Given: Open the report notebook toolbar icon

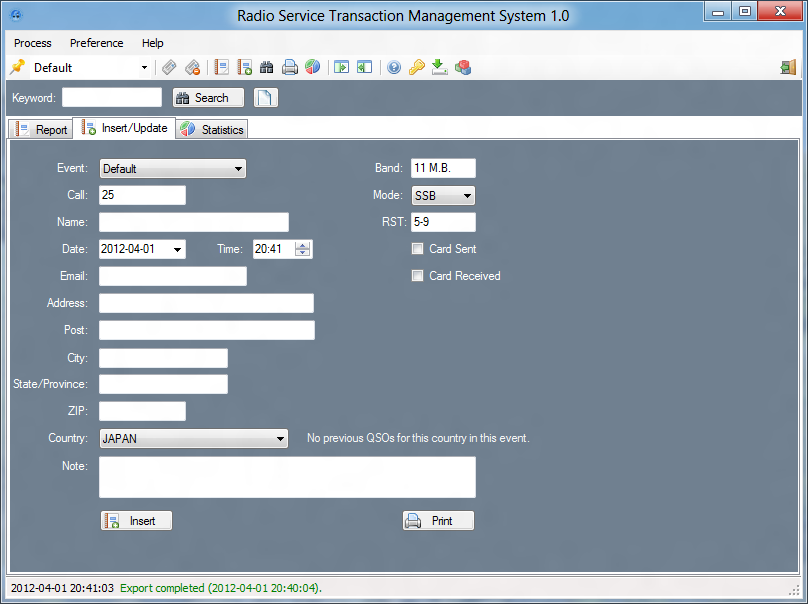Looking at the screenshot, I should click(222, 68).
